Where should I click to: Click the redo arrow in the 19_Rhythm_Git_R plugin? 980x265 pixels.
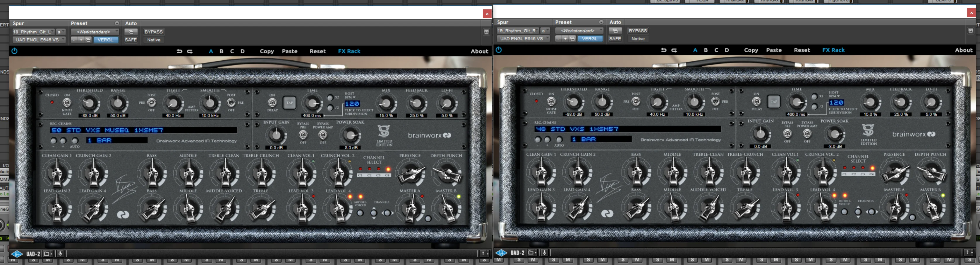tap(674, 50)
